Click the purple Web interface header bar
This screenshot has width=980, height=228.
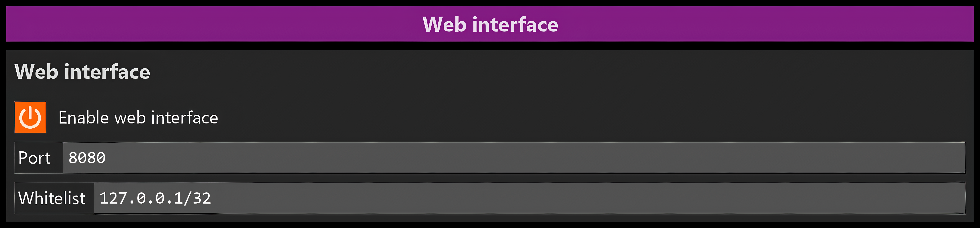coord(490,24)
